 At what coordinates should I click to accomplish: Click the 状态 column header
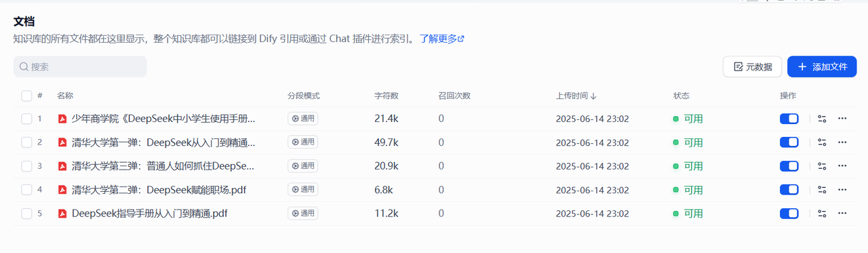681,96
